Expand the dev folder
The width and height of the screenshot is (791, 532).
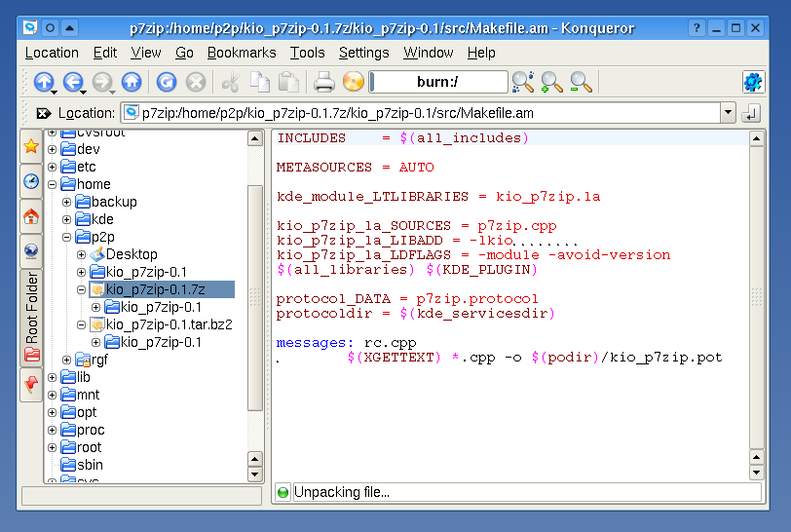coord(52,149)
